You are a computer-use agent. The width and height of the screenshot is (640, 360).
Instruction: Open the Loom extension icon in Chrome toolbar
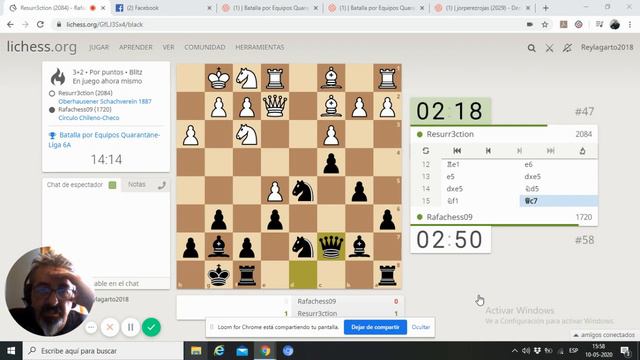pyautogui.click(x=578, y=24)
